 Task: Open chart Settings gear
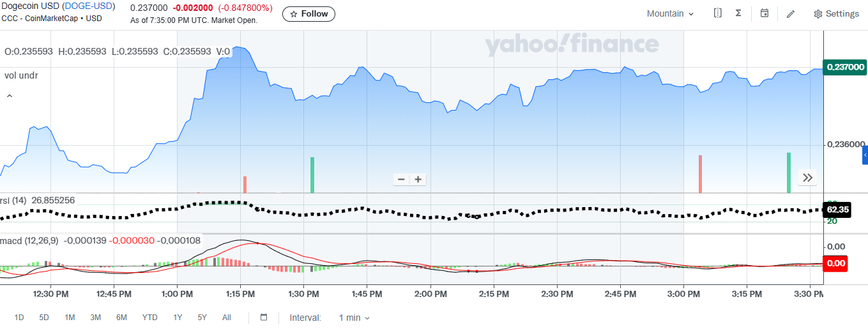click(x=836, y=14)
